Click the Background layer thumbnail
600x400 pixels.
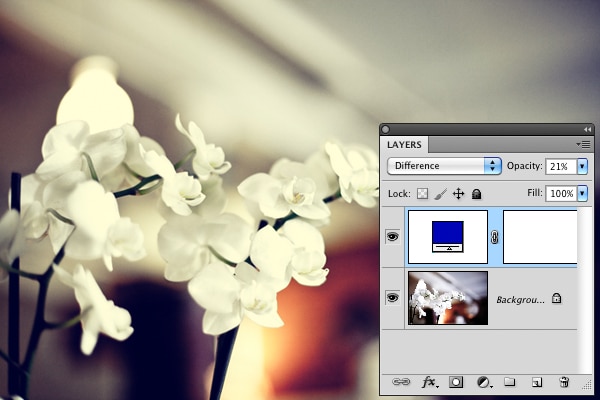(x=448, y=298)
